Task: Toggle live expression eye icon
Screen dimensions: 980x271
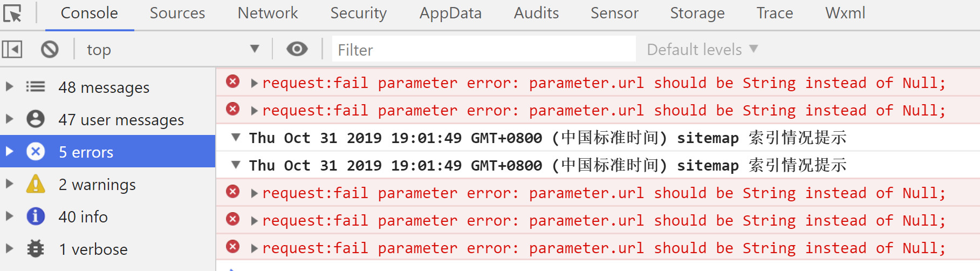Action: tap(297, 49)
